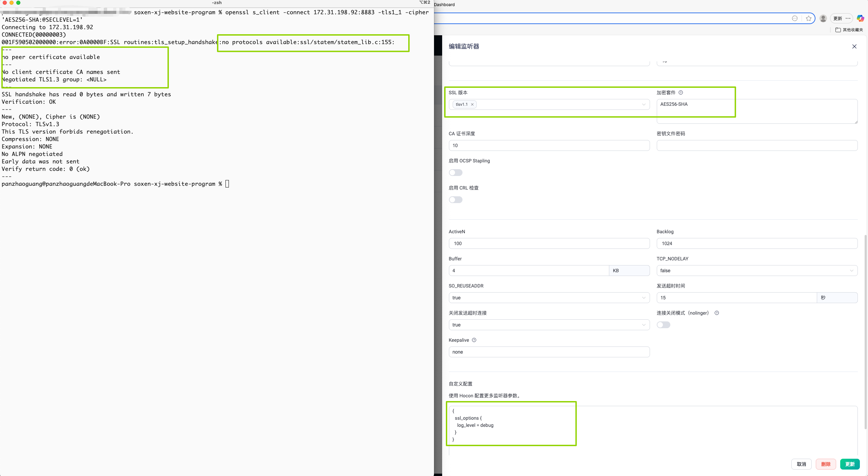The image size is (868, 476).
Task: Click help icon beside 连接关闭模式 (nolinger)
Action: point(717,313)
